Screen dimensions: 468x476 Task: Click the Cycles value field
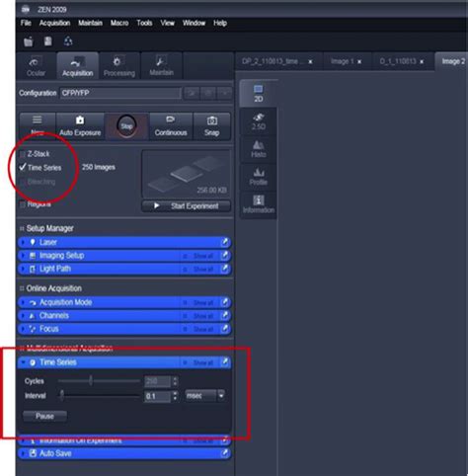[158, 382]
